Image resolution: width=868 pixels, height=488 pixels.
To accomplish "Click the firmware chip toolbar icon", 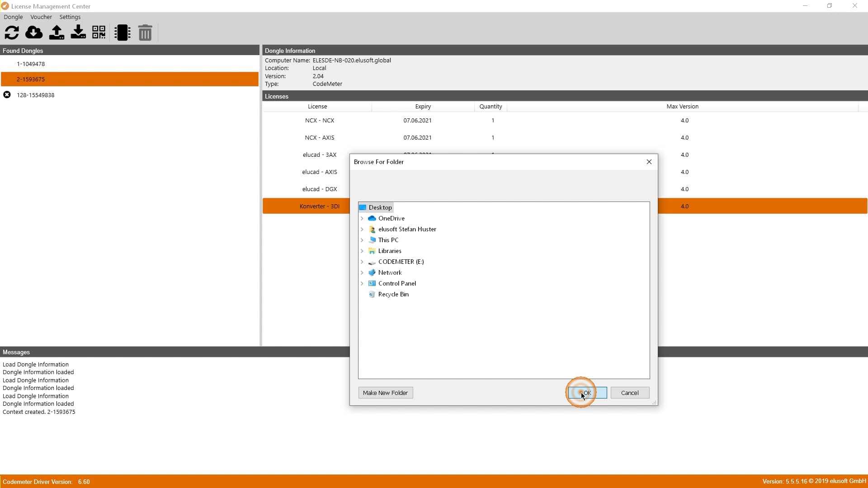I will [123, 33].
